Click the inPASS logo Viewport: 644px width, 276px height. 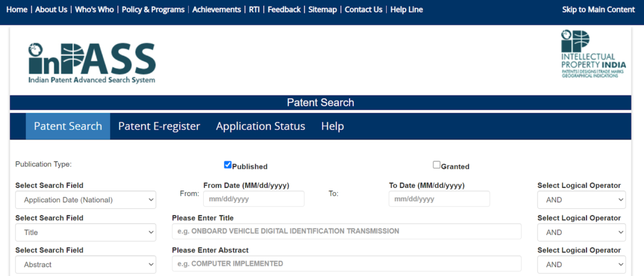91,62
